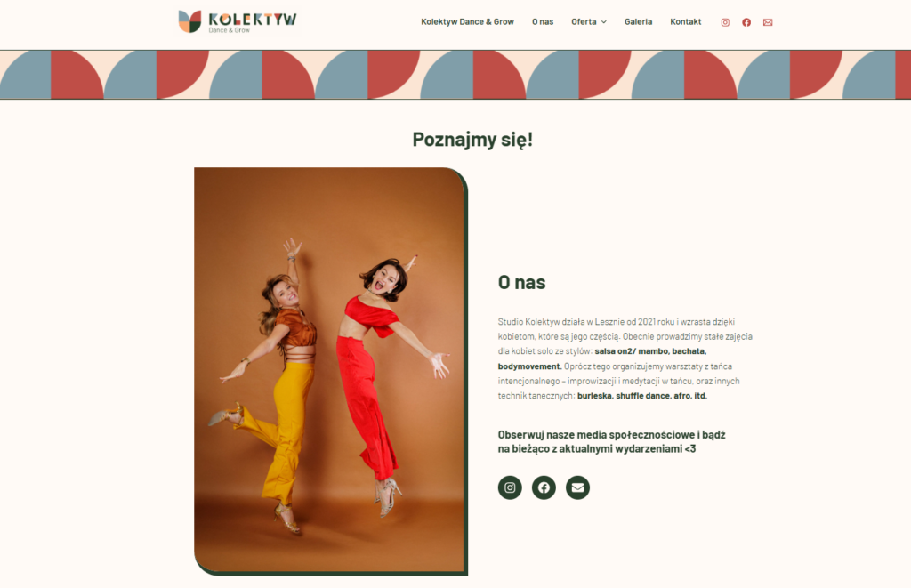Open the Instagram icon in the header

click(725, 22)
